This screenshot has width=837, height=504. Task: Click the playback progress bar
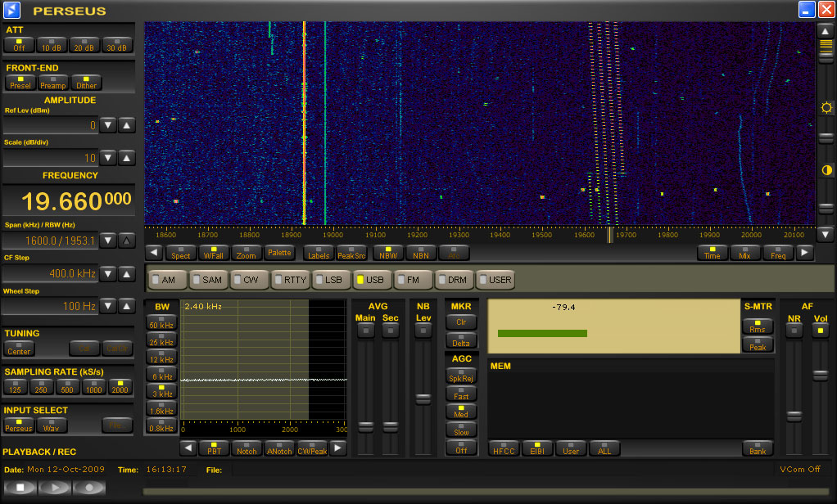487,492
